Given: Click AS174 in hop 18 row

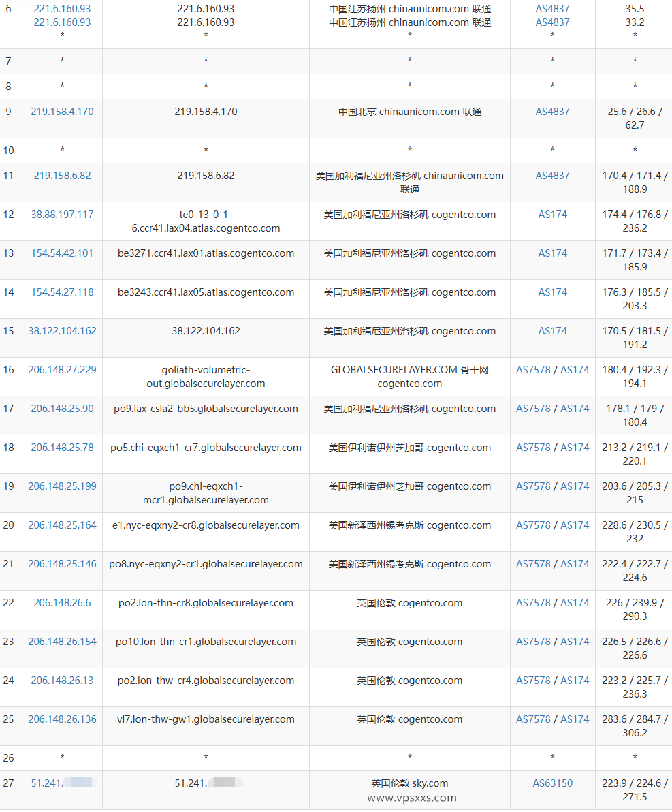Looking at the screenshot, I should click(x=575, y=448).
